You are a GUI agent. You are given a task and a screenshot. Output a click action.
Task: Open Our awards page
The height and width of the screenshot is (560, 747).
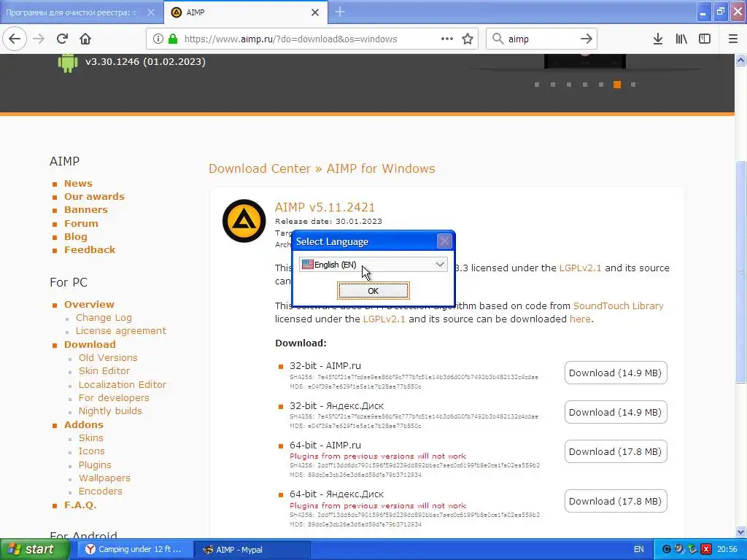pos(94,196)
